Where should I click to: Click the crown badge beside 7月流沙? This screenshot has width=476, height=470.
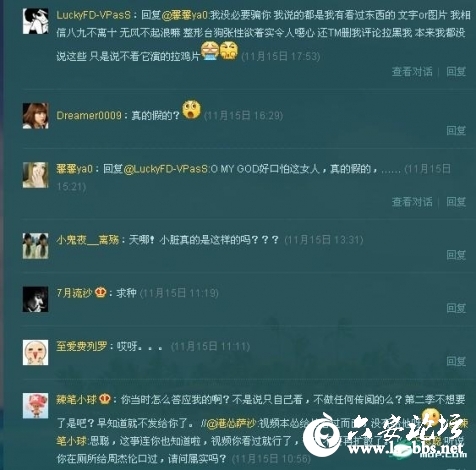100,293
